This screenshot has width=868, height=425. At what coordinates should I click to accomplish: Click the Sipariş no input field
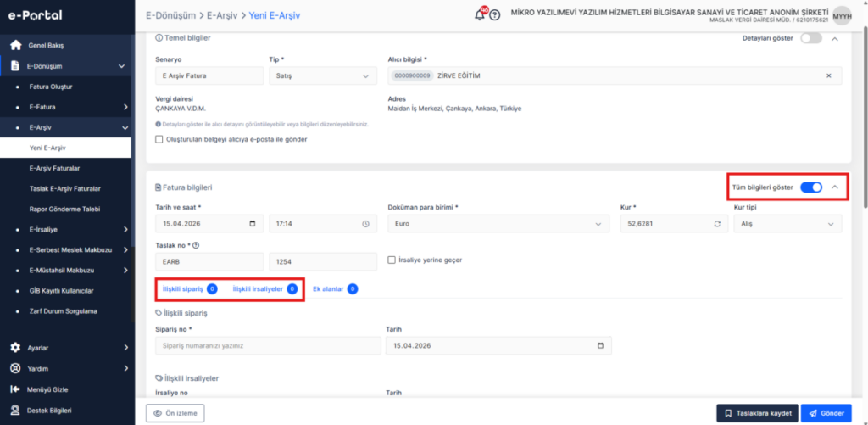[269, 346]
